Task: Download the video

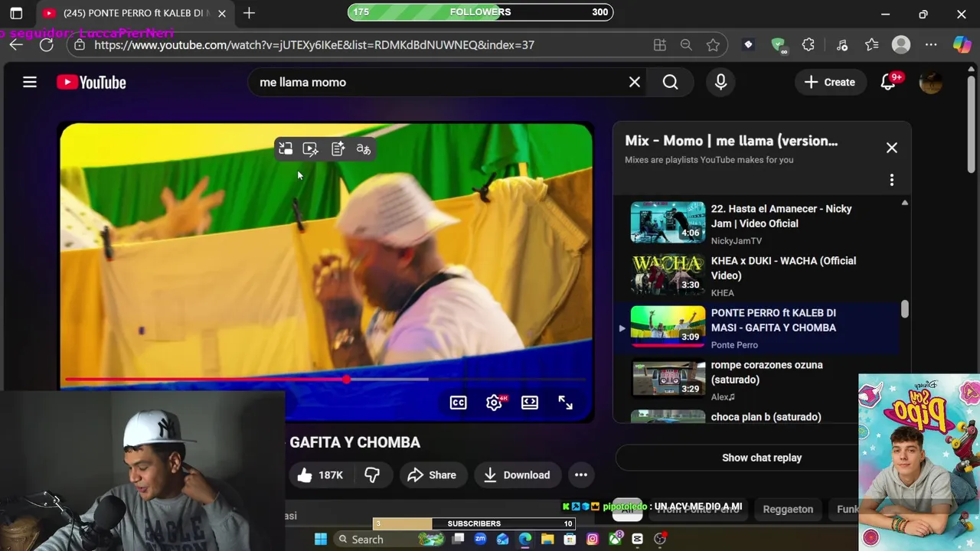Action: coord(517,475)
